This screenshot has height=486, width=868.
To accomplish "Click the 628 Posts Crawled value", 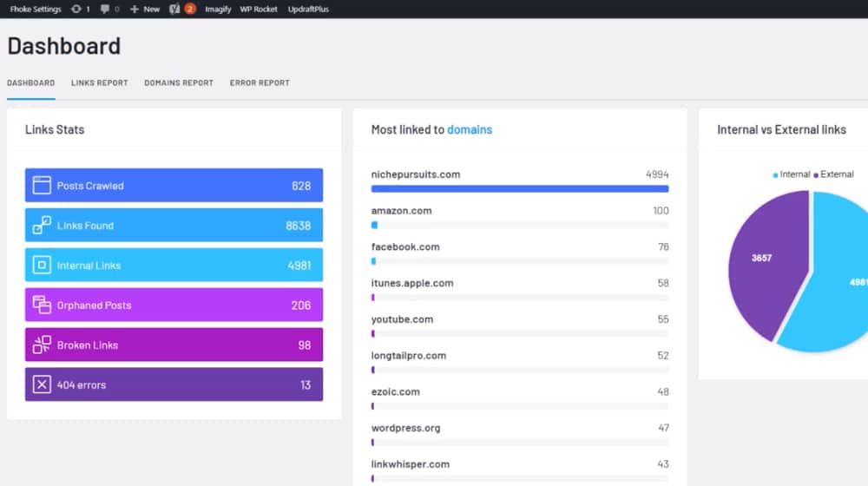I will (x=301, y=186).
